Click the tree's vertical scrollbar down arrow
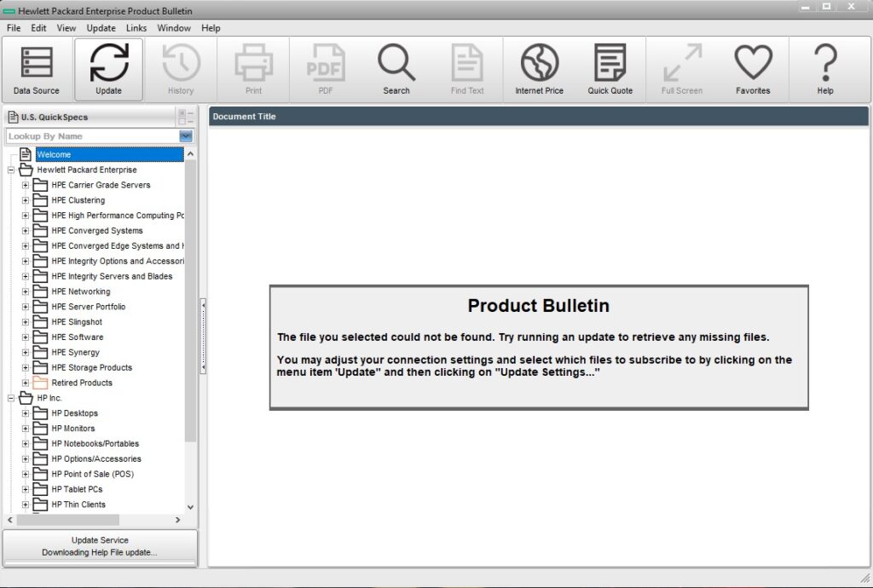 [x=190, y=506]
